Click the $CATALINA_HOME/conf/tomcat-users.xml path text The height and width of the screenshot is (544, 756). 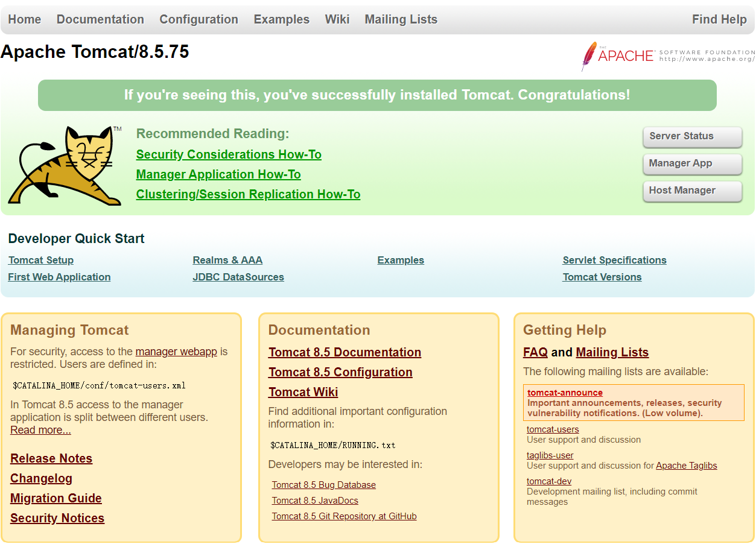[99, 385]
